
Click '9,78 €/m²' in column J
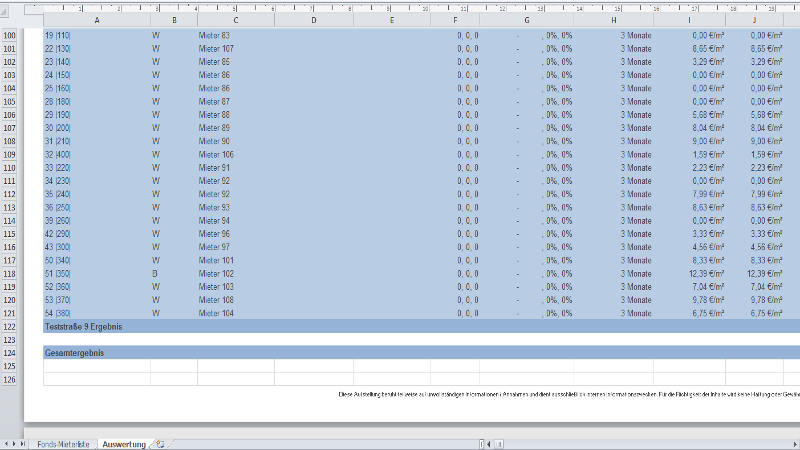766,300
